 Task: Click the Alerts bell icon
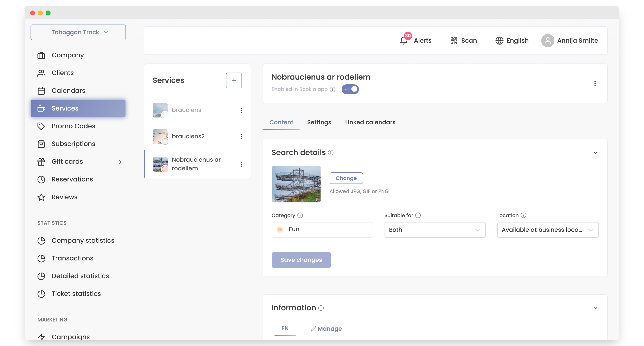coord(403,40)
